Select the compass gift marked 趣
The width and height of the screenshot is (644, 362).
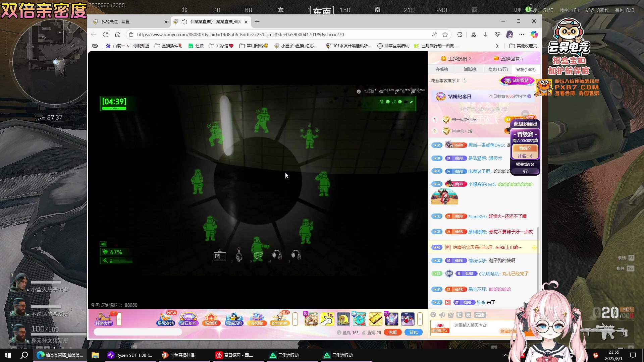359,319
